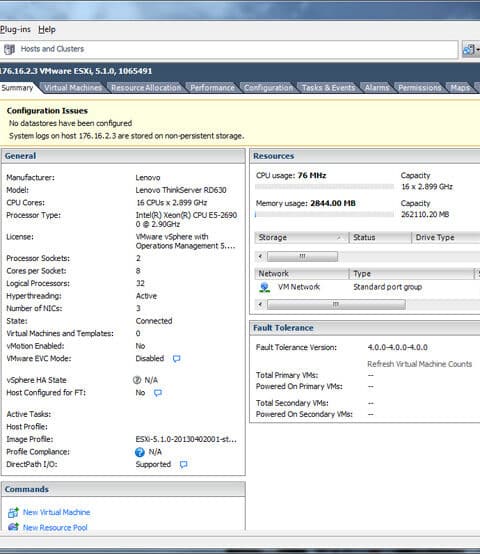This screenshot has width=480, height=554.
Task: Click 'No datastores have been configured' message
Action: pos(71,123)
